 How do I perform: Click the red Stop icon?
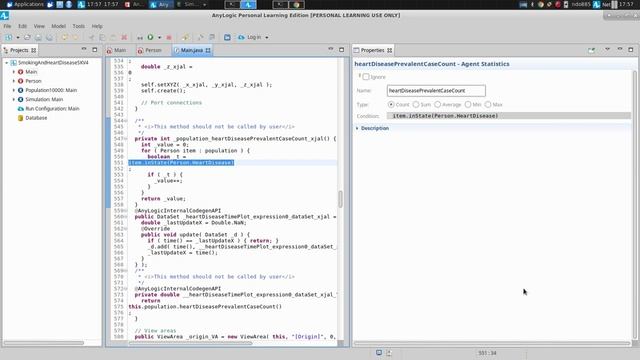pos(169,37)
